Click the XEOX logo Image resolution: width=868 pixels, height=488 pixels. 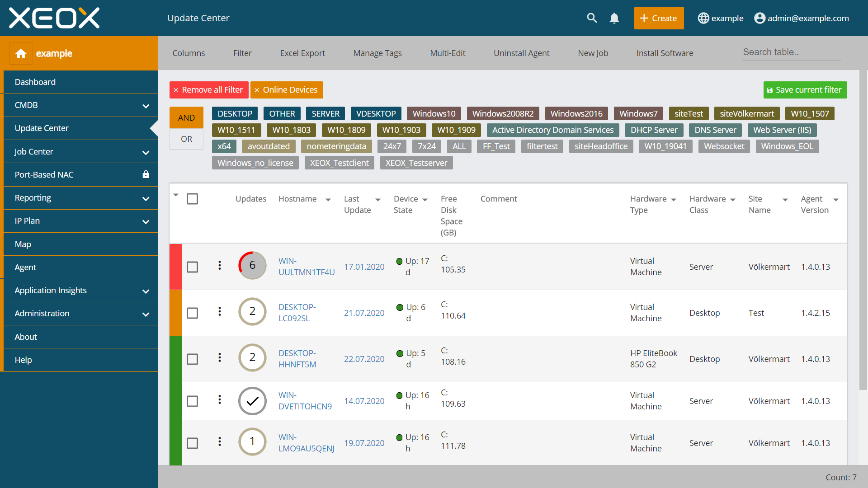(x=54, y=18)
